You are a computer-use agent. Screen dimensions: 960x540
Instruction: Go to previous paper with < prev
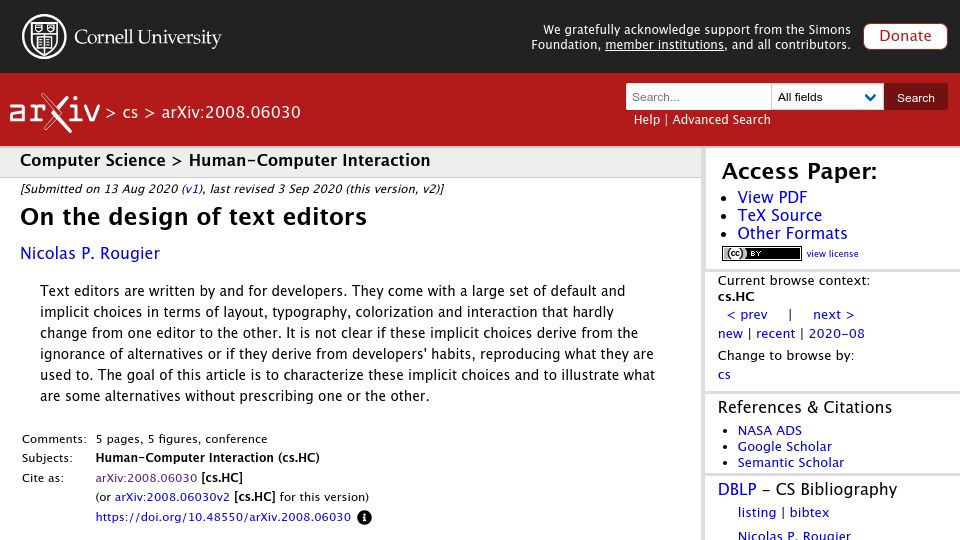tap(747, 315)
